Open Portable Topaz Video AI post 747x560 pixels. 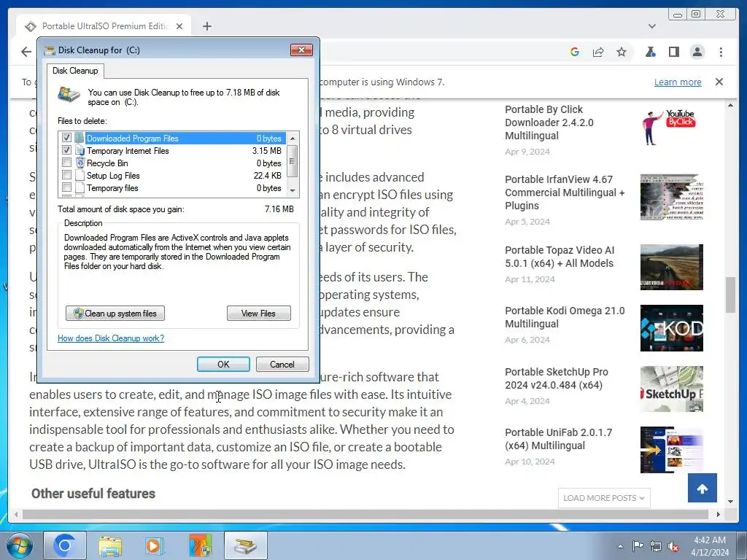[560, 257]
